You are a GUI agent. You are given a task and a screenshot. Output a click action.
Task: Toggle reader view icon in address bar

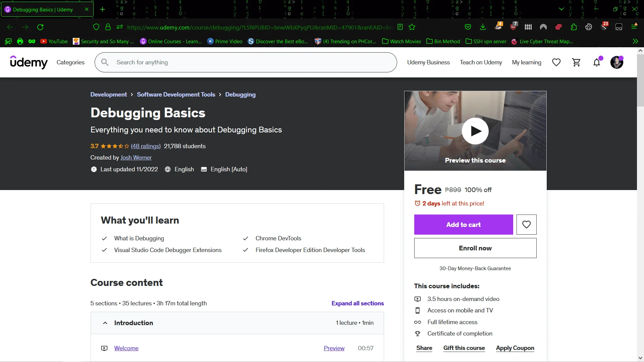400,27
